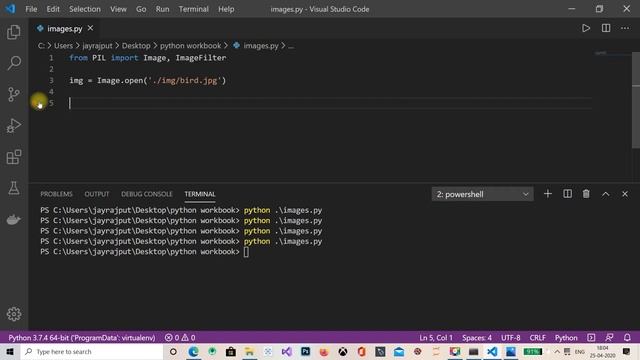Switch to the PROBLEMS panel tab
Image resolution: width=640 pixels, height=360 pixels.
(56, 194)
